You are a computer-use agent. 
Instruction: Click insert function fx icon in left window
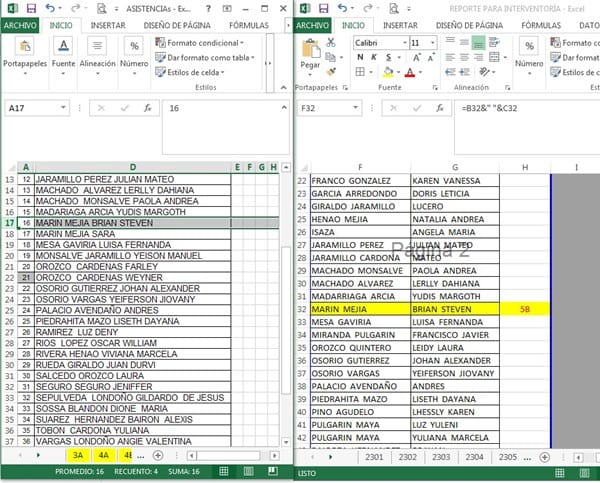click(x=147, y=107)
